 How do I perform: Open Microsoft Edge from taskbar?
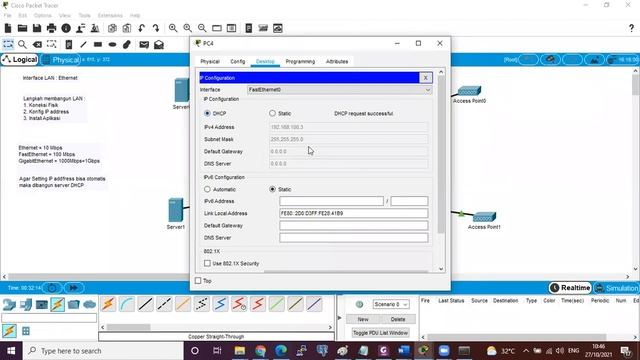(281, 351)
